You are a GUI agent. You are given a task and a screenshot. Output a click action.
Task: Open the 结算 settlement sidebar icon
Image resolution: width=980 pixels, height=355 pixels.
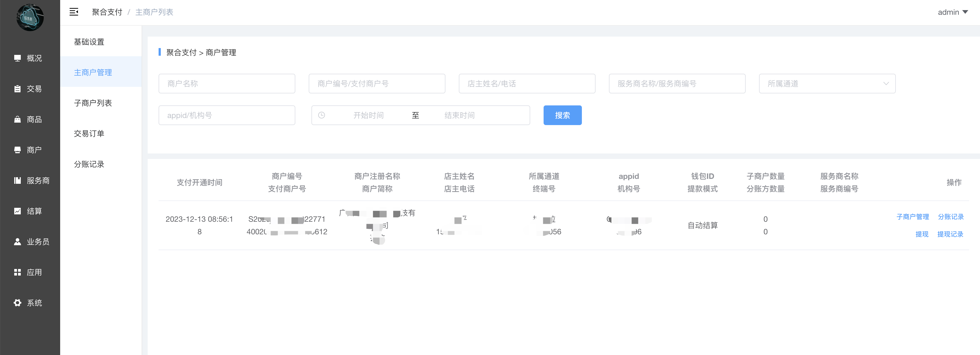point(17,211)
